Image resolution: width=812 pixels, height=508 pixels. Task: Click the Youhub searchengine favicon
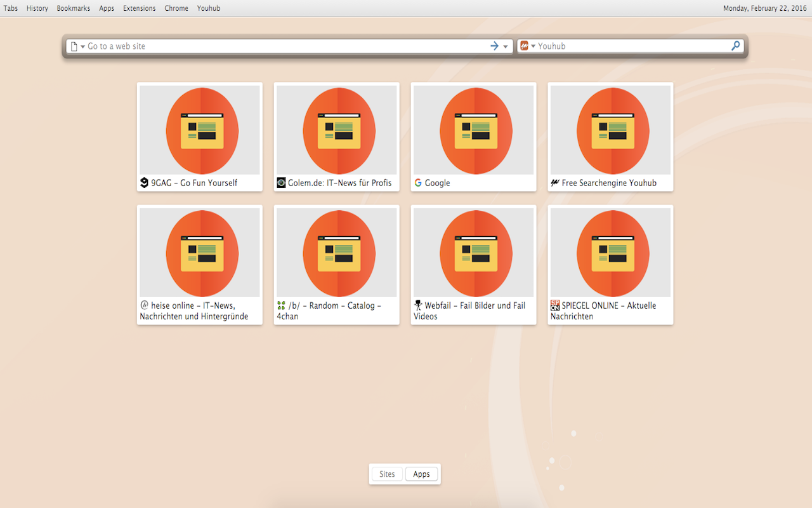555,183
